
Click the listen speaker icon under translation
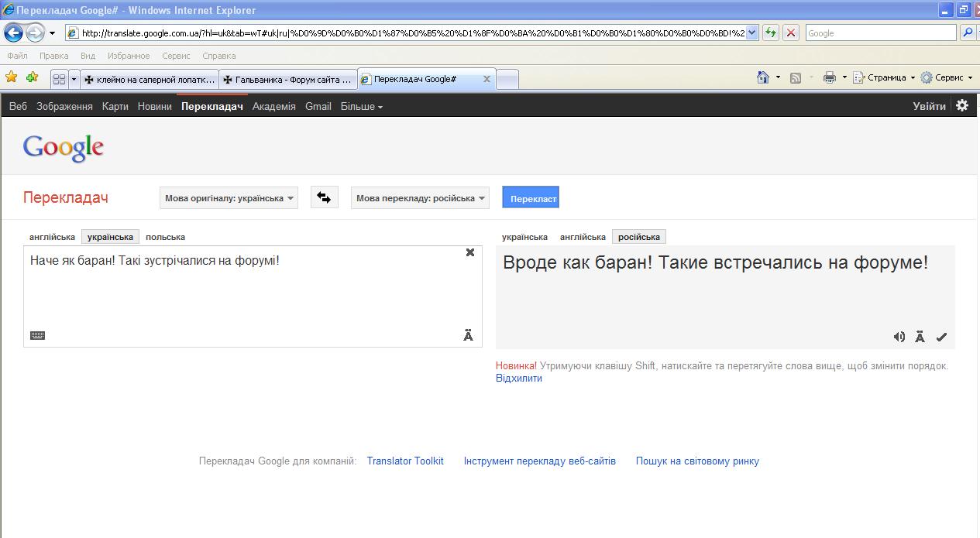tap(899, 337)
